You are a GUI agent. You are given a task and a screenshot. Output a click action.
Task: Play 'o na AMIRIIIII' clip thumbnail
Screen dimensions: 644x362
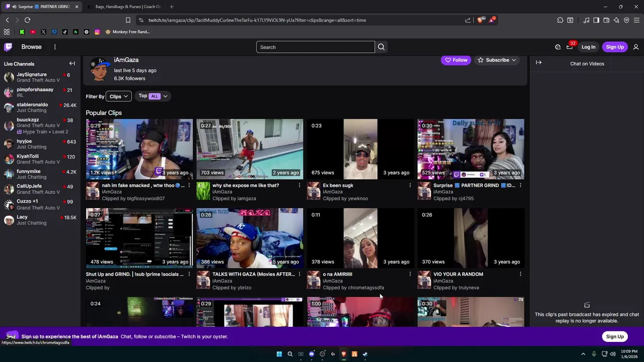pos(360,238)
